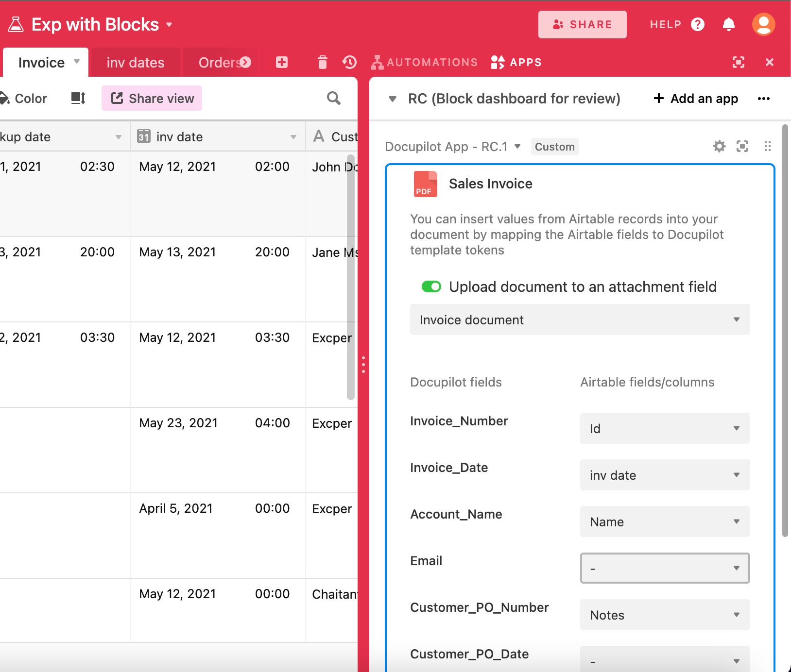Open the Invoice document dropdown

click(x=580, y=319)
